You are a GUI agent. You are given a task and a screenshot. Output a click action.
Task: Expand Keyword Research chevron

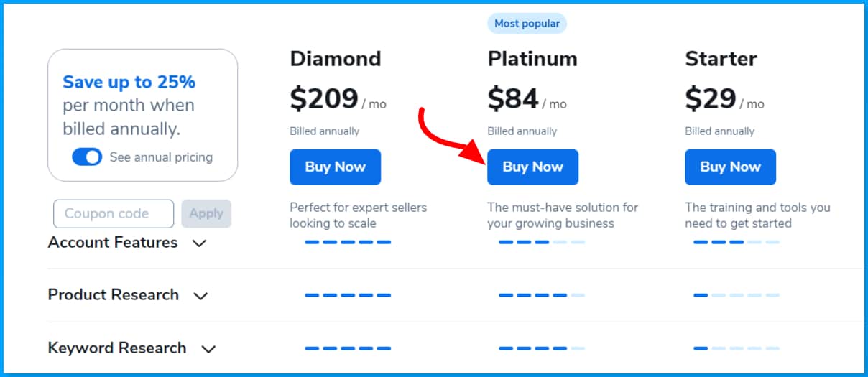pos(208,349)
